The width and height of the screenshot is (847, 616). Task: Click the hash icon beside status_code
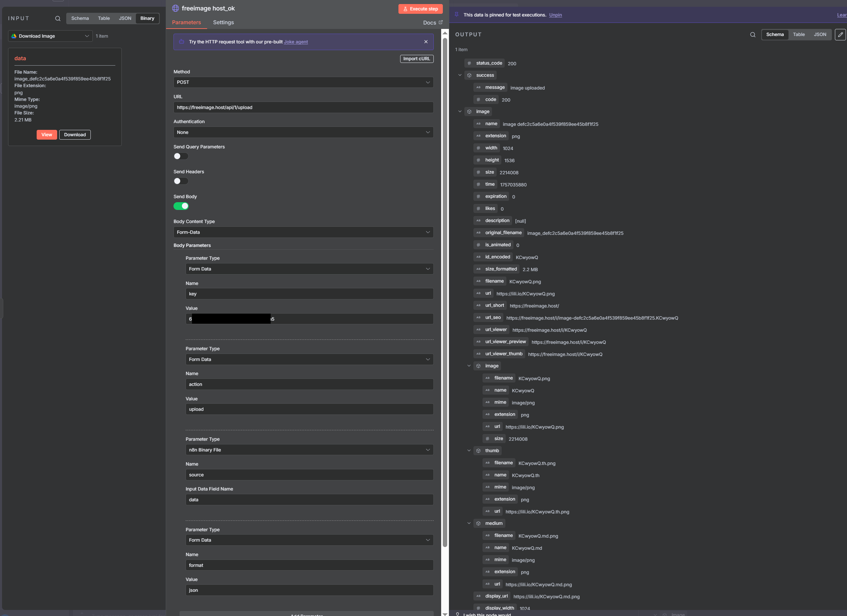[x=469, y=63]
